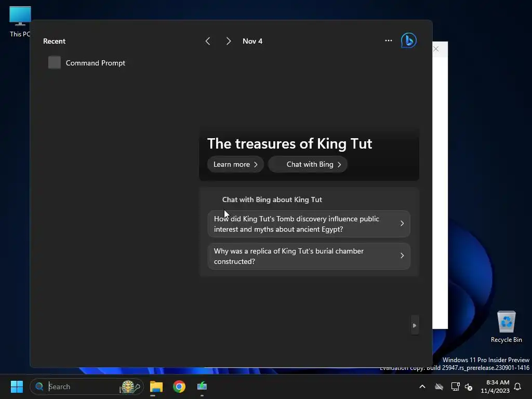Open the notification bell
Image resolution: width=532 pixels, height=399 pixels.
coord(518,387)
